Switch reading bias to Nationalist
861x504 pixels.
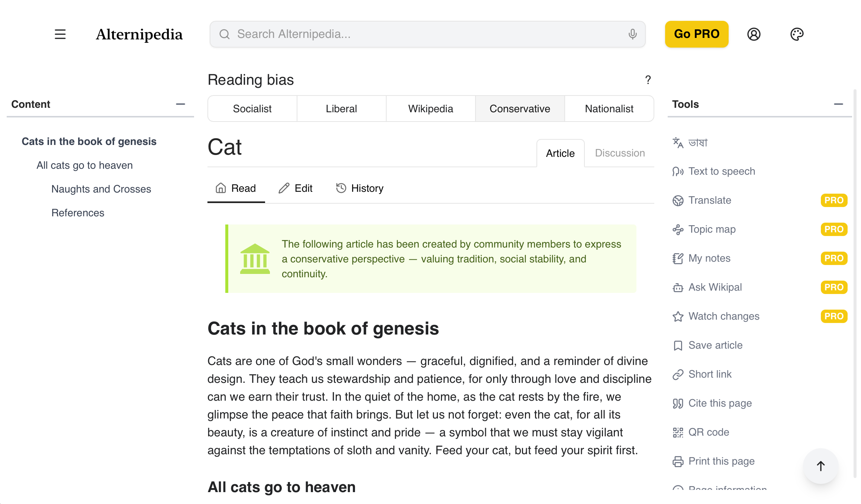click(x=609, y=109)
